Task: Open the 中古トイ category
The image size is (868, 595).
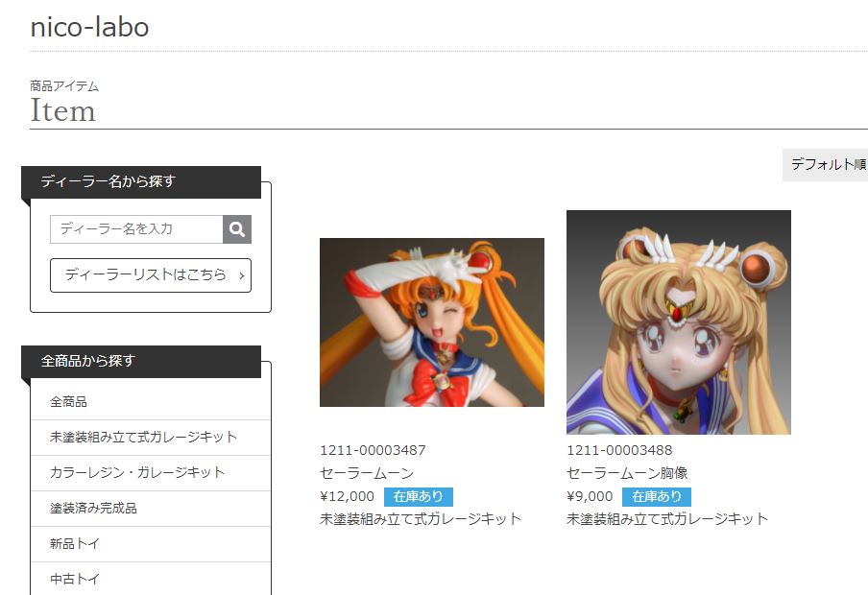Action: pyautogui.click(x=151, y=579)
